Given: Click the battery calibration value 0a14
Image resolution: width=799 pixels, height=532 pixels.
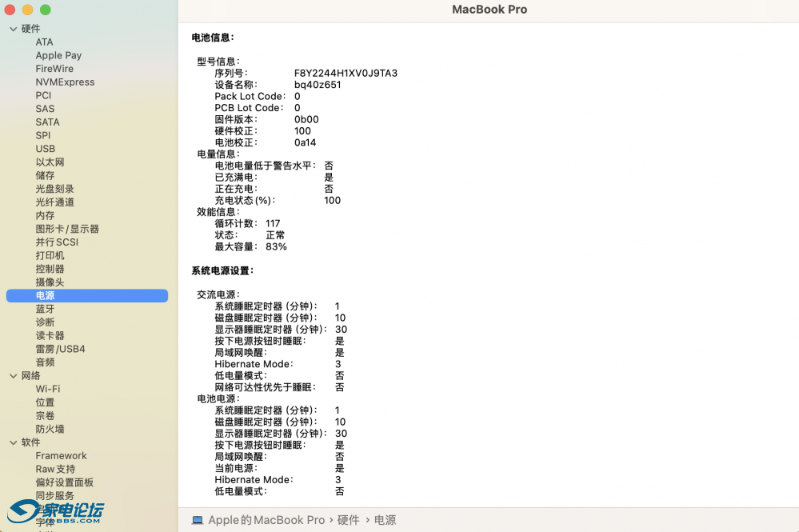Looking at the screenshot, I should [305, 142].
